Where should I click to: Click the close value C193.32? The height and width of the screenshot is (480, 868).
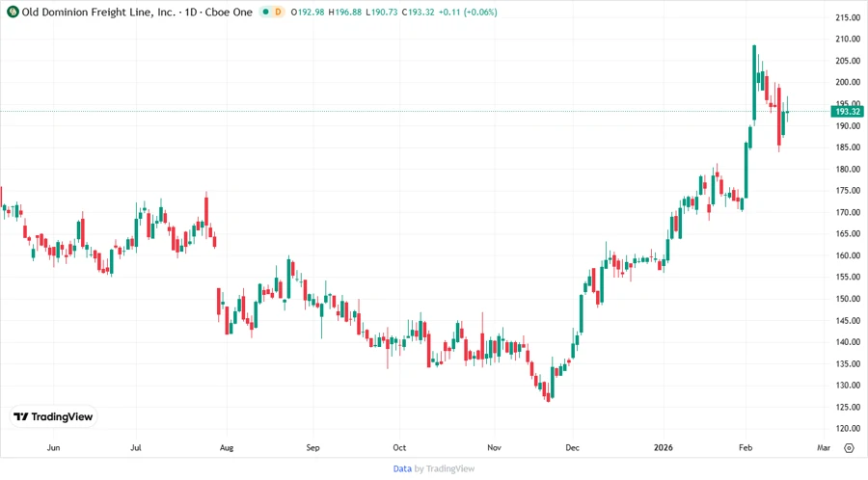pos(418,13)
